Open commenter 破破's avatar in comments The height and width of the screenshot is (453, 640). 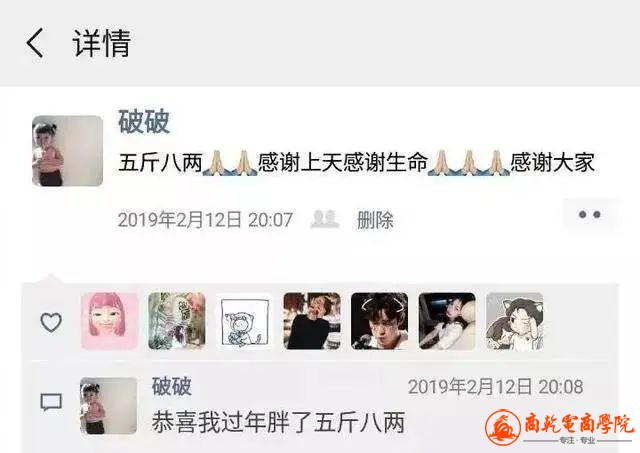pyautogui.click(x=109, y=406)
